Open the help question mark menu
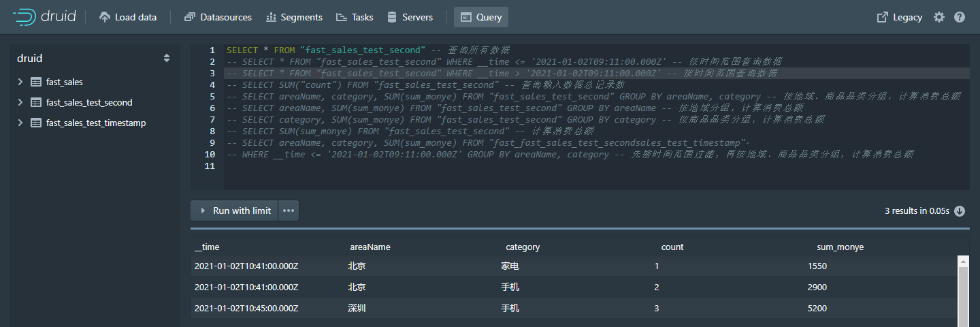This screenshot has height=327, width=980. [960, 17]
